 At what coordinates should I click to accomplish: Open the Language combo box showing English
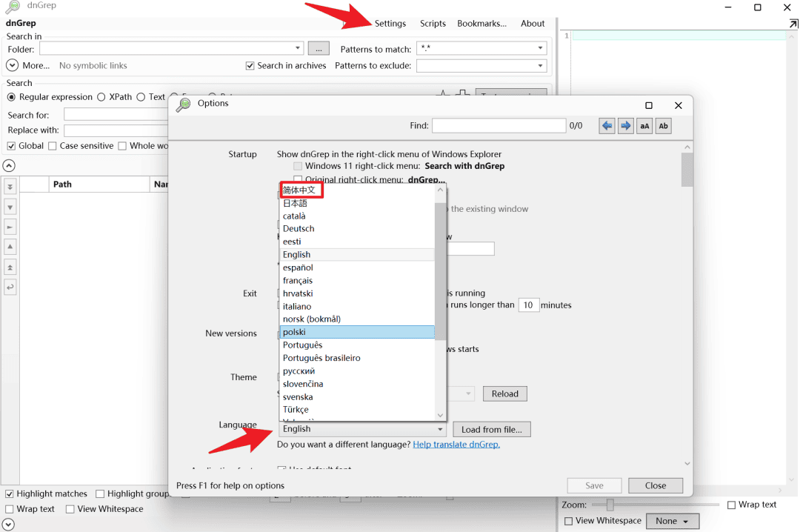363,429
